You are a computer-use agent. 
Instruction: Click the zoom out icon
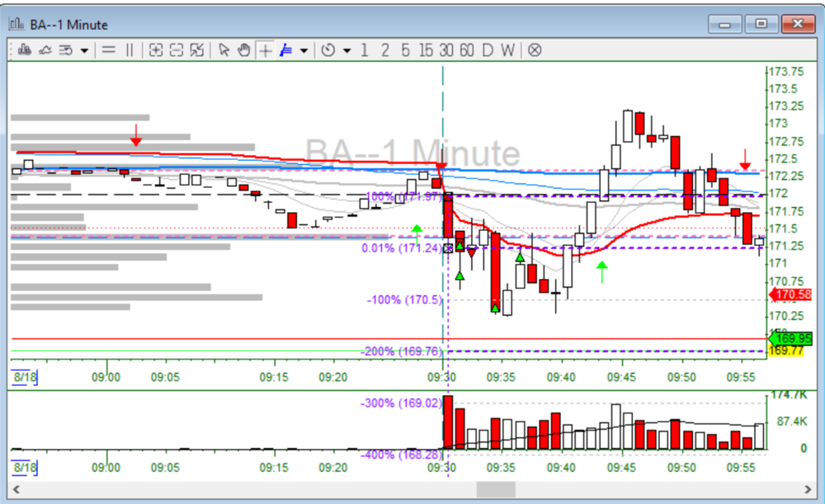click(176, 50)
